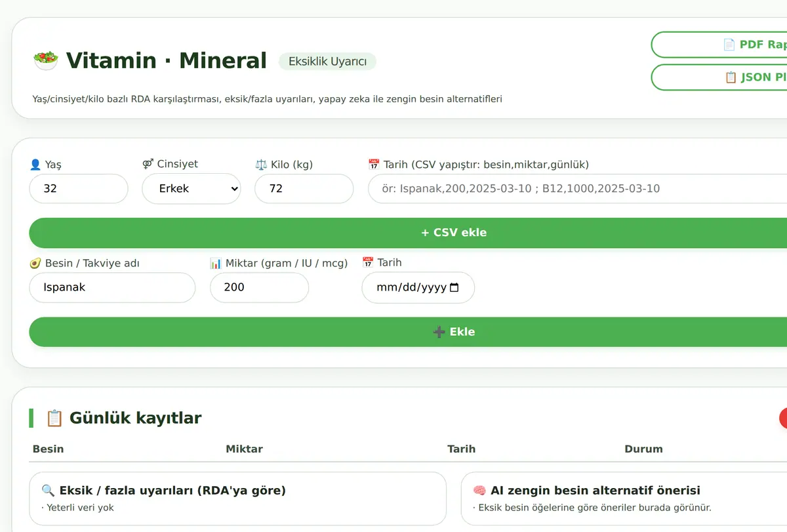Click the scale icon beside Kilo
787x532 pixels.
tap(261, 165)
